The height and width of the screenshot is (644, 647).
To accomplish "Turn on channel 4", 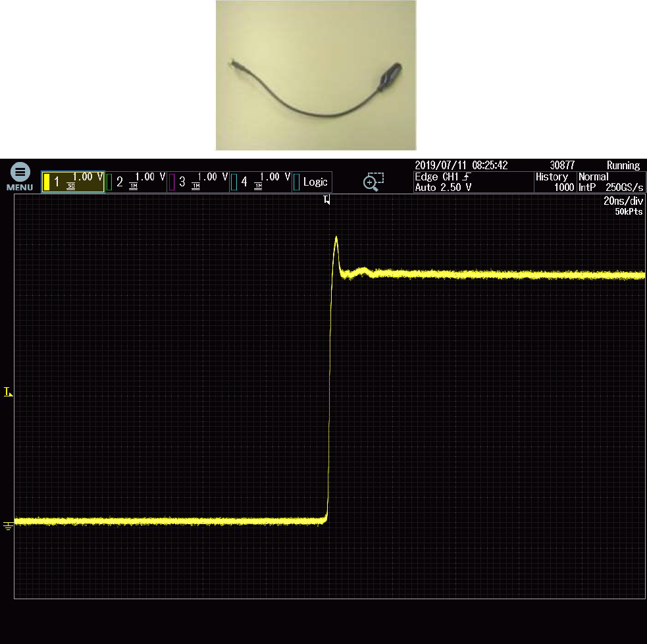I will [x=260, y=182].
